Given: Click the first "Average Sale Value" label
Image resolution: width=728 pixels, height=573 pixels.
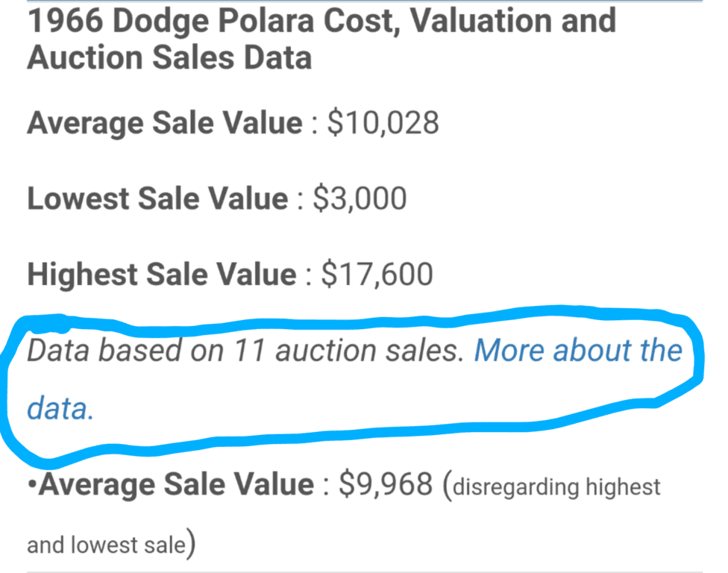Looking at the screenshot, I should (x=165, y=123).
